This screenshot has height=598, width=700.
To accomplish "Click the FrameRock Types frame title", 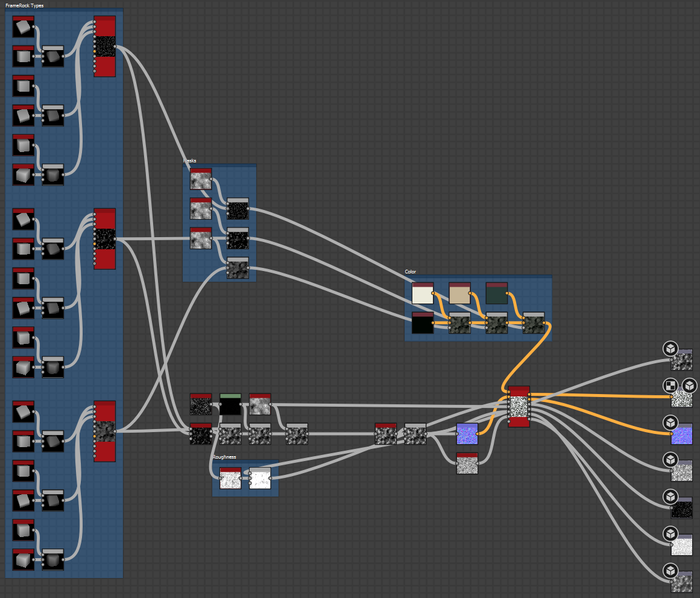I will [x=24, y=5].
